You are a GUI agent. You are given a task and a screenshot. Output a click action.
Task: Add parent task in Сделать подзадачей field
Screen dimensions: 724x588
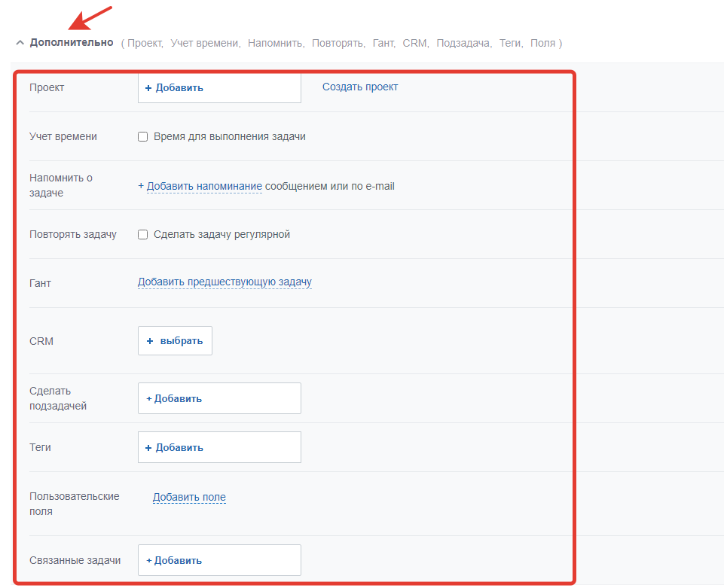(x=219, y=398)
